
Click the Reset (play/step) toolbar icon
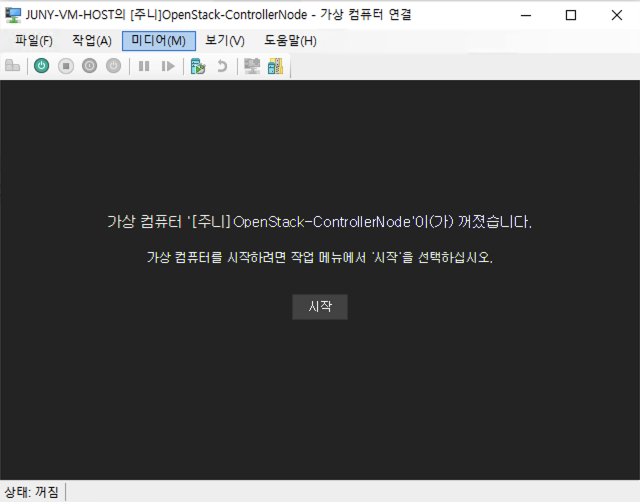click(168, 66)
